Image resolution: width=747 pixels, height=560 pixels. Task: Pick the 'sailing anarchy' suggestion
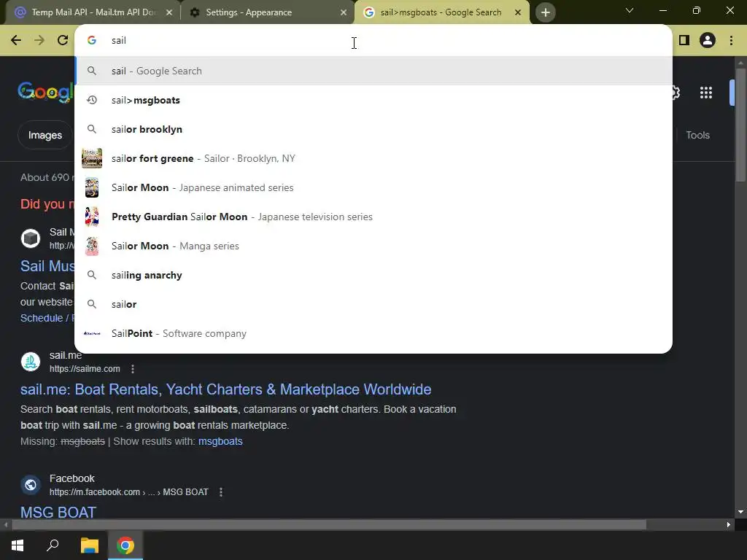373,275
